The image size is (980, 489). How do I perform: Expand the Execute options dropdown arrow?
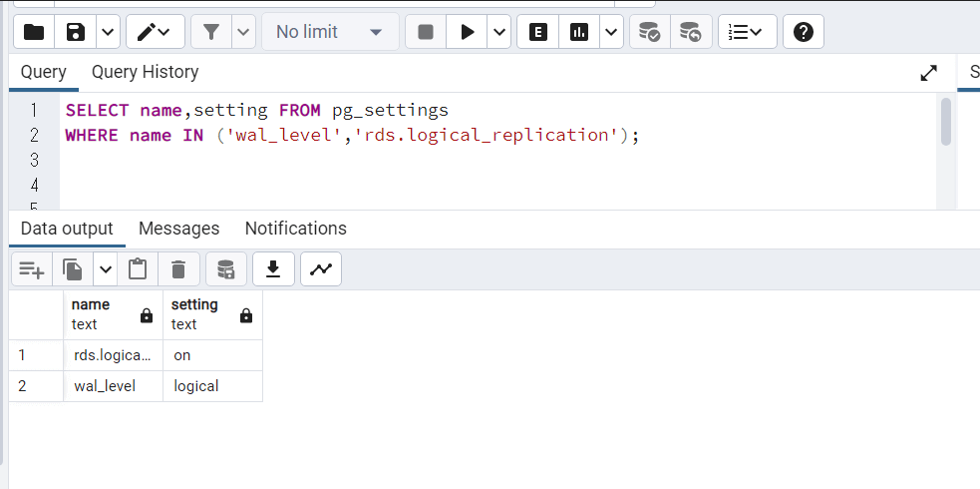click(499, 32)
